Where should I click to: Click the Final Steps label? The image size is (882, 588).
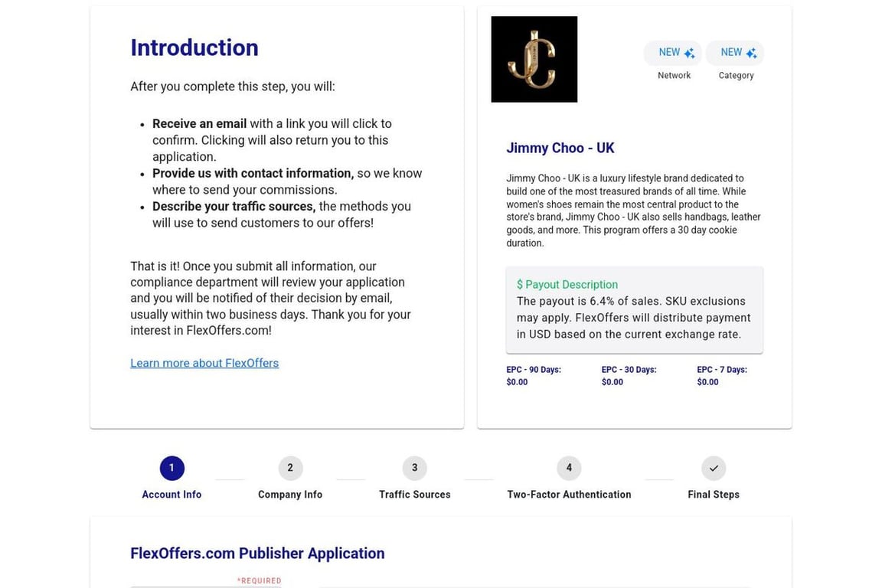click(714, 495)
